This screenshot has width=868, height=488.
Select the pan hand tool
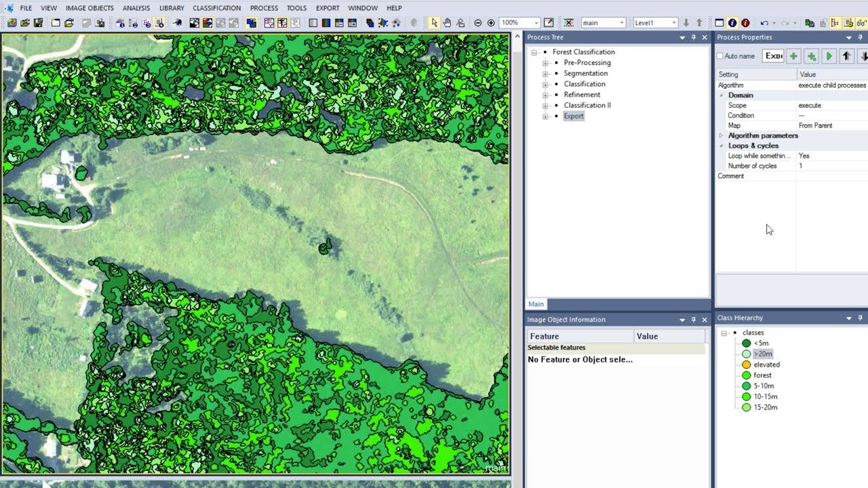point(448,23)
